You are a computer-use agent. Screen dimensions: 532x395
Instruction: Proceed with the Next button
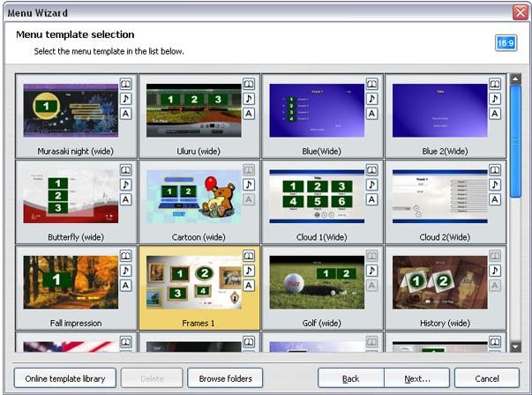416,378
